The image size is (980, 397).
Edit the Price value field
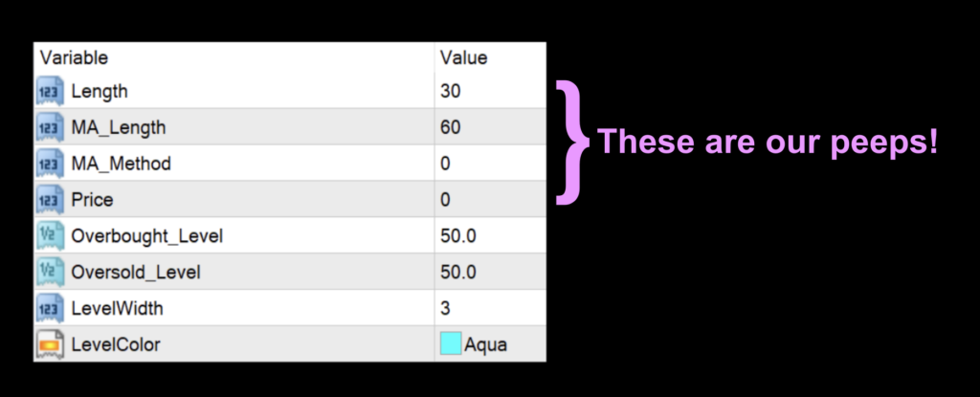446,200
